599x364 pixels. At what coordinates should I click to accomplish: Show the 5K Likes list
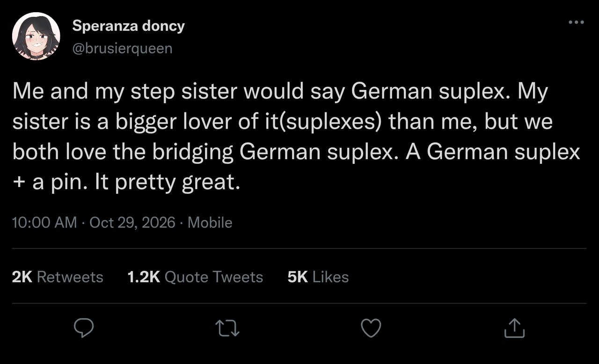click(x=318, y=277)
